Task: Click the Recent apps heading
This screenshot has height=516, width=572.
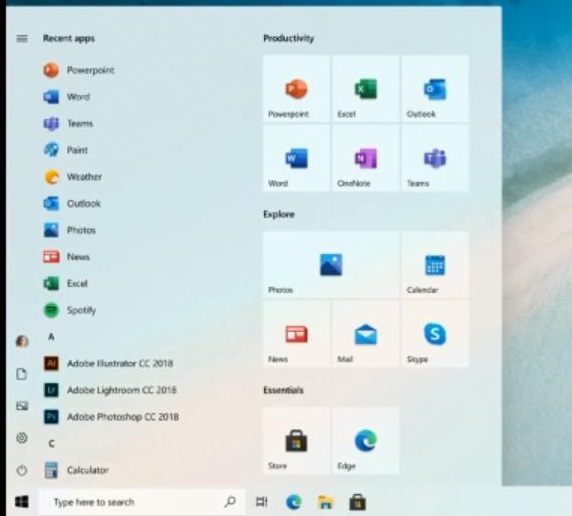Action: (69, 38)
